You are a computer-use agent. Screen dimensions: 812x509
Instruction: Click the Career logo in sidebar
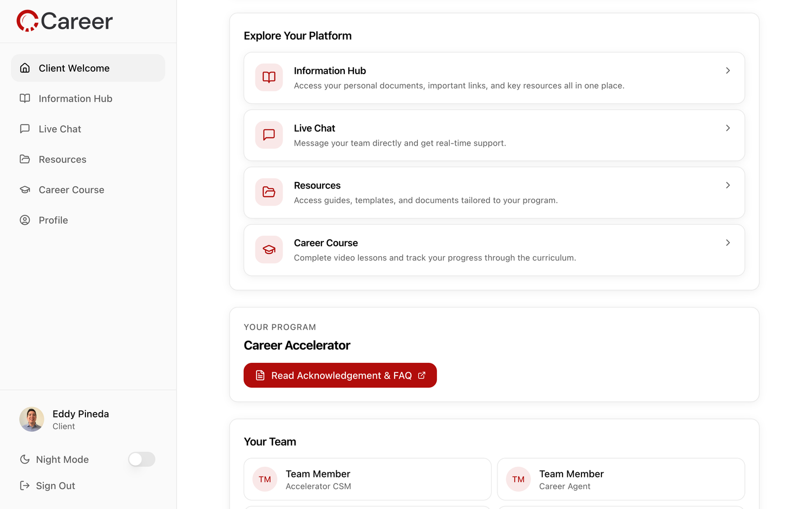[x=64, y=21]
